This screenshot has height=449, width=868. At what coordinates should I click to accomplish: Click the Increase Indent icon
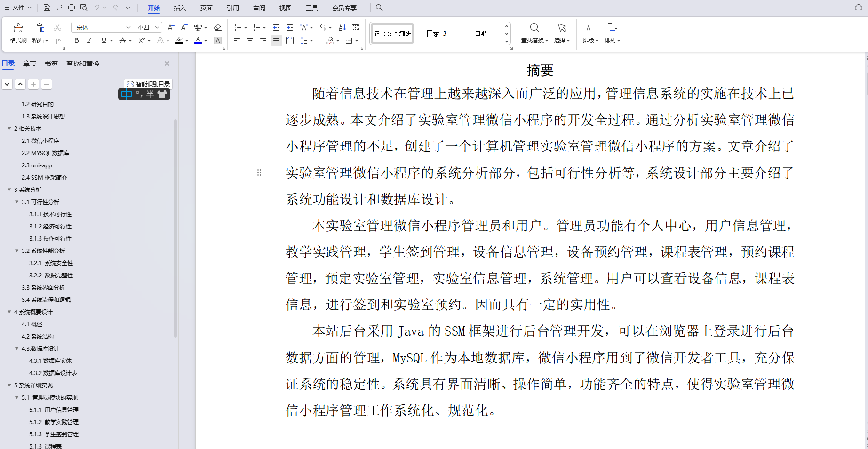[289, 27]
